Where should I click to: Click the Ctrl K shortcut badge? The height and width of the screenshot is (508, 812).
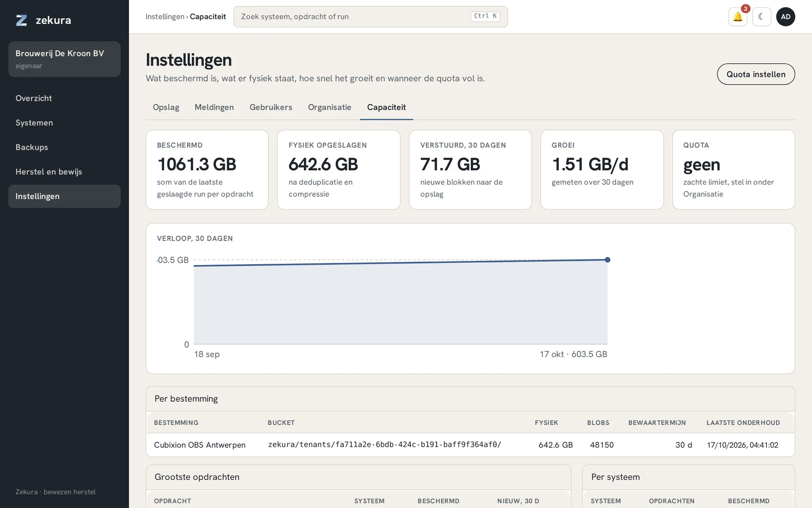[x=485, y=16]
